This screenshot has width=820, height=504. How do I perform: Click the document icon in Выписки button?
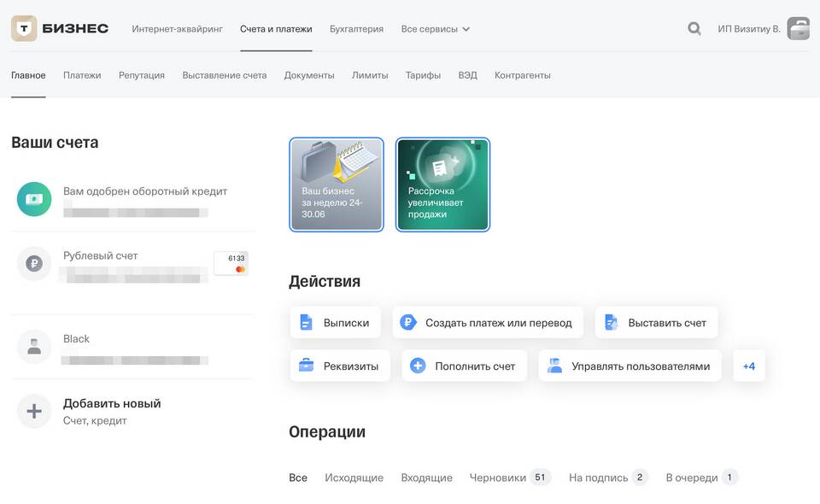point(306,323)
